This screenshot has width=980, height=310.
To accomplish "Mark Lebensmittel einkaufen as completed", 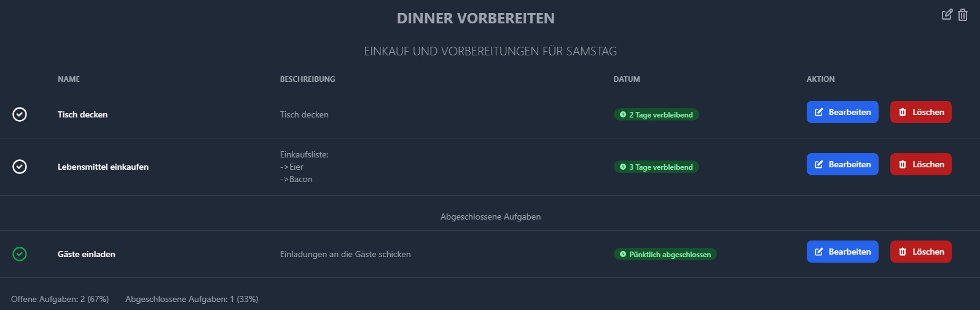I will pos(20,167).
